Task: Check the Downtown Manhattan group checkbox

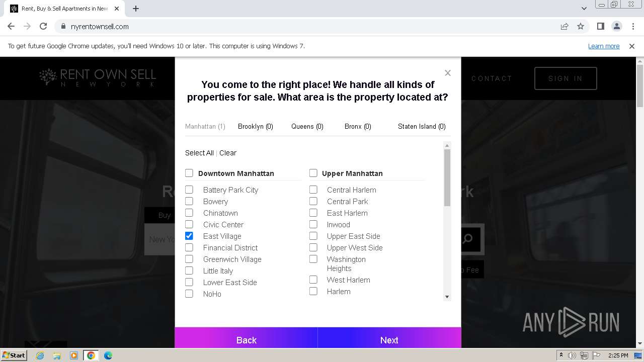Action: pyautogui.click(x=189, y=173)
